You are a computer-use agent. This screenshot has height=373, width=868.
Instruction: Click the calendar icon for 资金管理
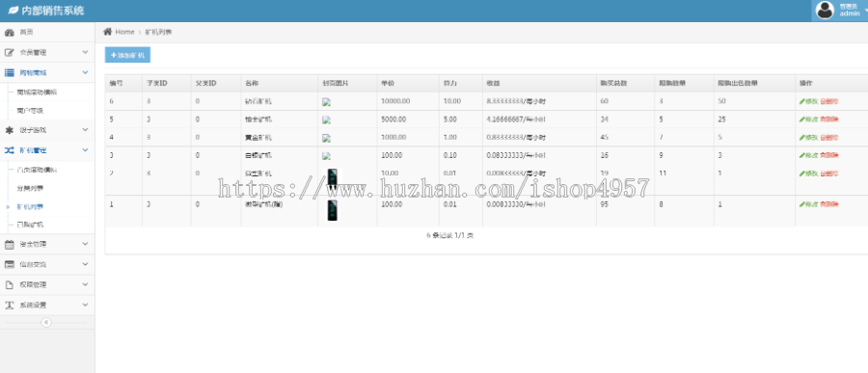pos(10,244)
